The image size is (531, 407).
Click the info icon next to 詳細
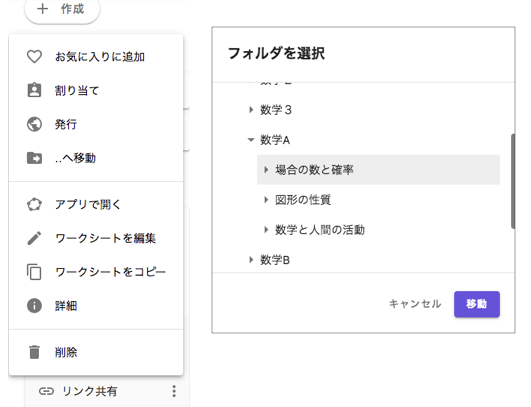coord(34,306)
